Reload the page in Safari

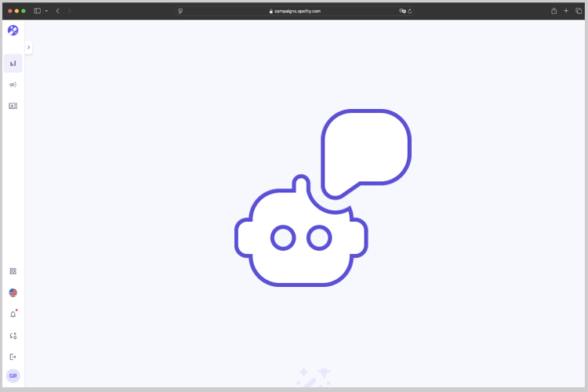click(x=410, y=11)
